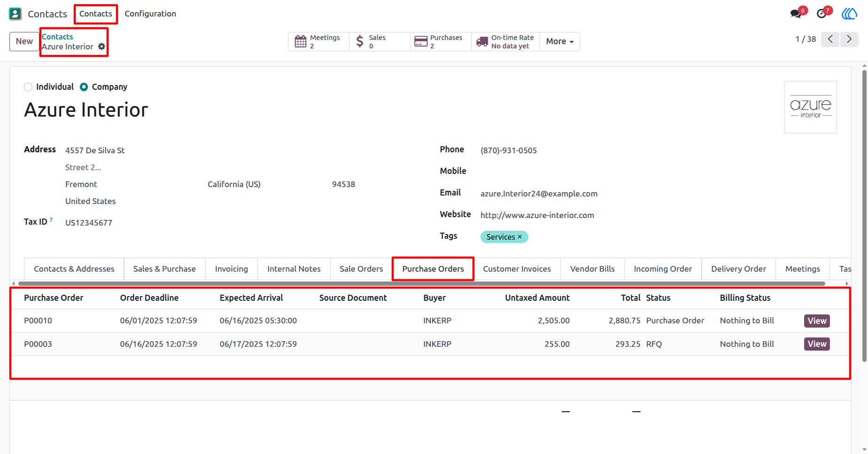Screen dimensions: 868x454
Task: Click the record pager 1 / 38
Action: click(806, 39)
